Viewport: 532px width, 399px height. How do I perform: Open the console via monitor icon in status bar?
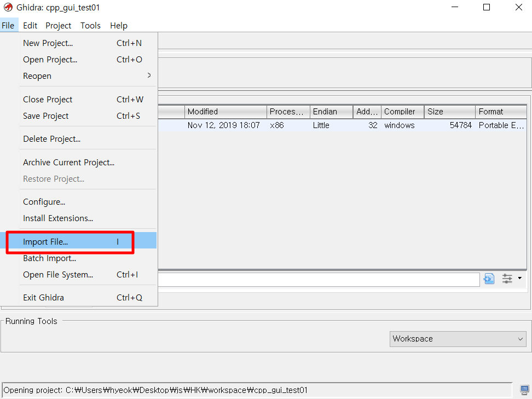524,389
